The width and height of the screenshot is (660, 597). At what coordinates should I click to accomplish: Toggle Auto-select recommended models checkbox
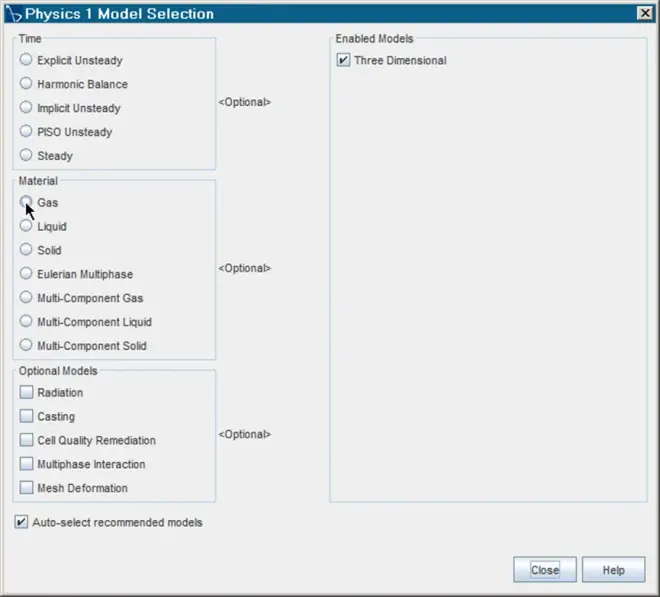pos(21,522)
